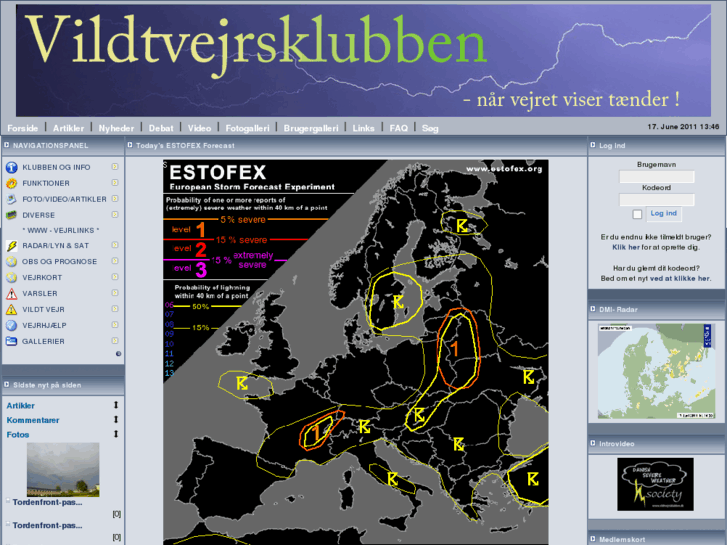This screenshot has width=727, height=545.
Task: Click the Medlemskort panel header icon
Action: point(593,539)
